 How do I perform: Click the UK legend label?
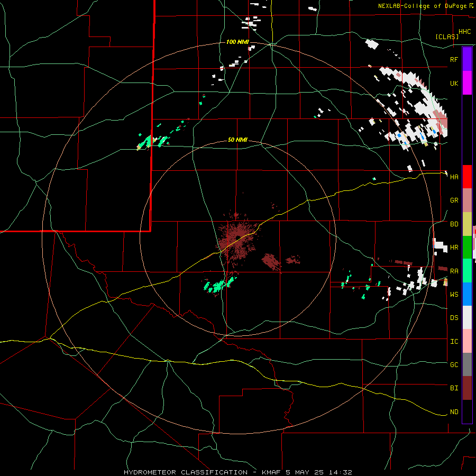point(454,84)
